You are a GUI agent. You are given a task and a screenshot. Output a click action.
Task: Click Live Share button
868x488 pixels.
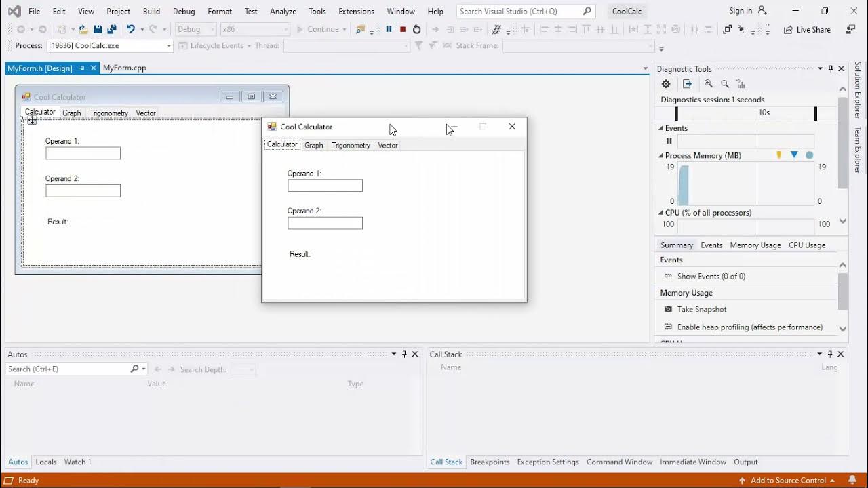(x=806, y=29)
